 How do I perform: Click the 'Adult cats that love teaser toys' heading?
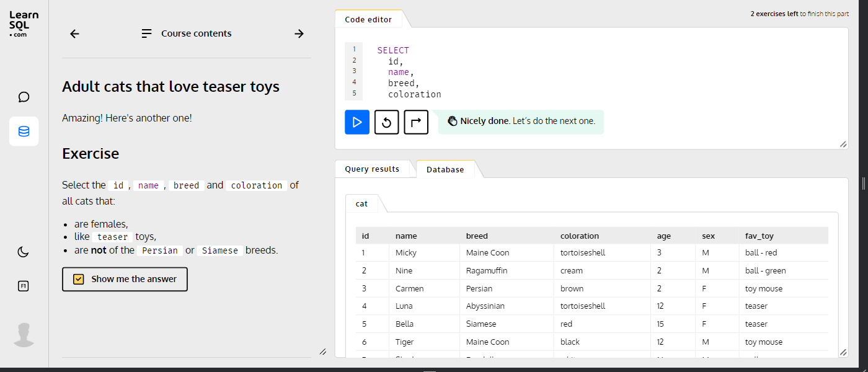pos(170,87)
